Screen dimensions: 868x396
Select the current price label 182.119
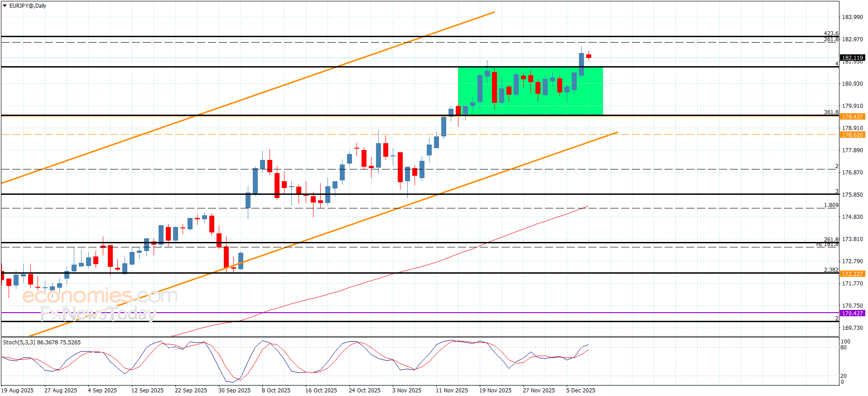click(852, 58)
